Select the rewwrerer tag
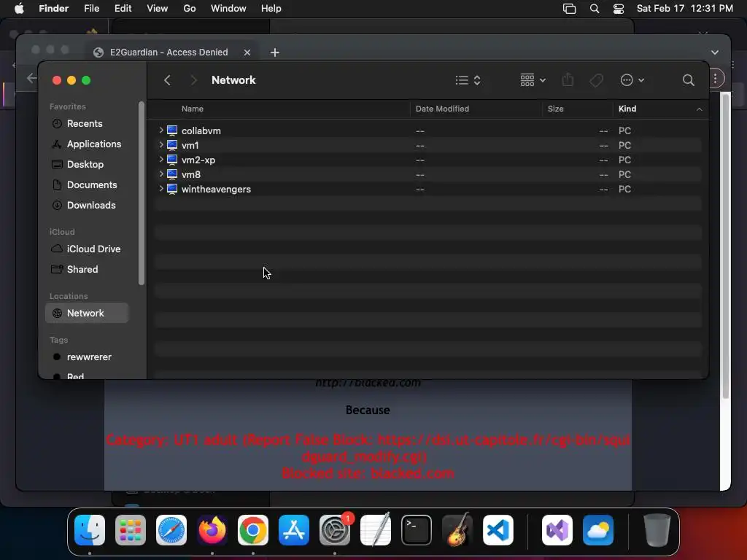The width and height of the screenshot is (747, 560). point(87,357)
